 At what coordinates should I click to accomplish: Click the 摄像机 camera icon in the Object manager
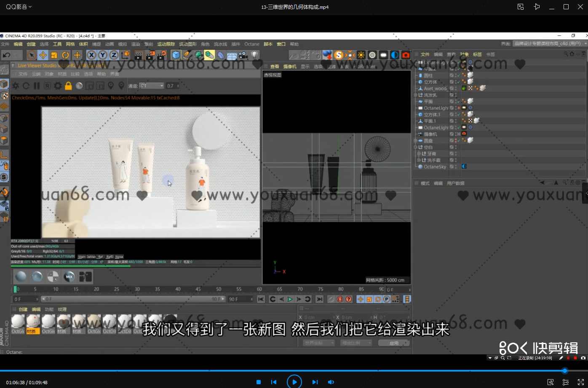point(420,134)
